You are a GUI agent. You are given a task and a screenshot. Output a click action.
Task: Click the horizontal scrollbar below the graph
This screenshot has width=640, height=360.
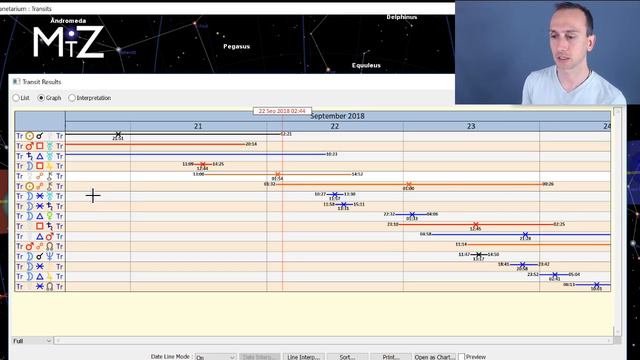[333, 340]
